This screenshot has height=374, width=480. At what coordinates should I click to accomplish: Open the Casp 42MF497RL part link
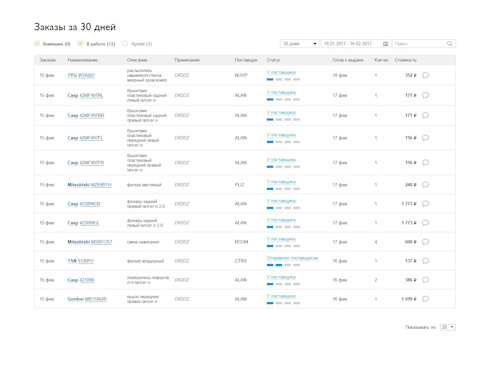point(85,95)
